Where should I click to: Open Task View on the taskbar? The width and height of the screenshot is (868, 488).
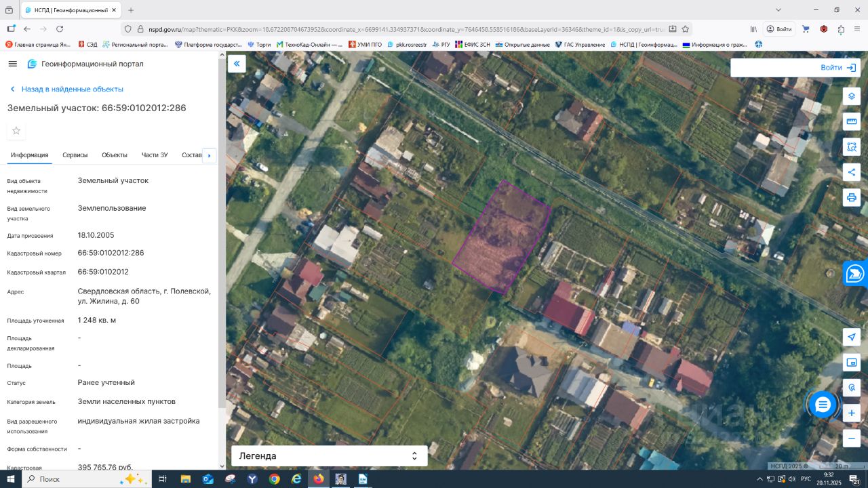tap(163, 479)
